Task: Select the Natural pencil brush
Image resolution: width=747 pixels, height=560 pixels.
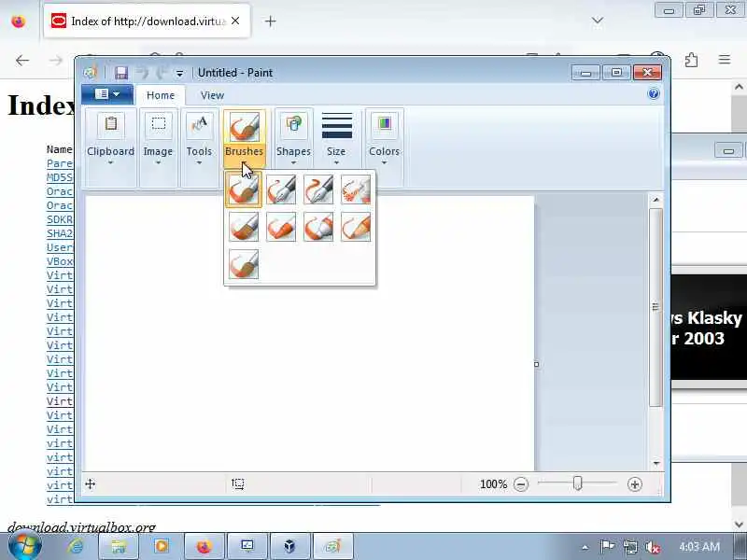Action: coord(356,227)
